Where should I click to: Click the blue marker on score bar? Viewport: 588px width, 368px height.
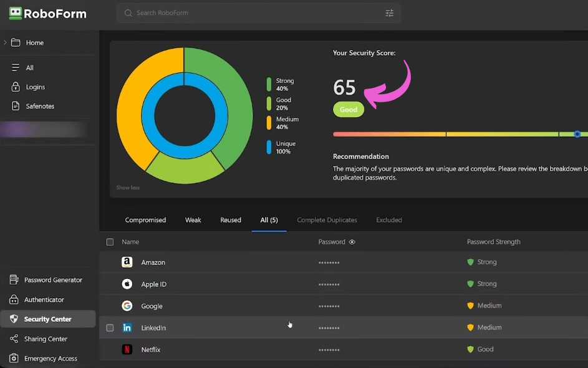tap(577, 134)
